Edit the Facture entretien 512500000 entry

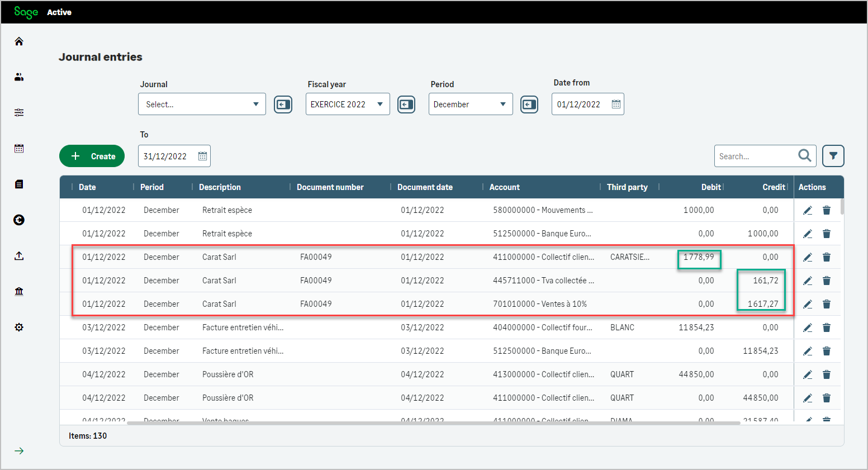point(808,351)
